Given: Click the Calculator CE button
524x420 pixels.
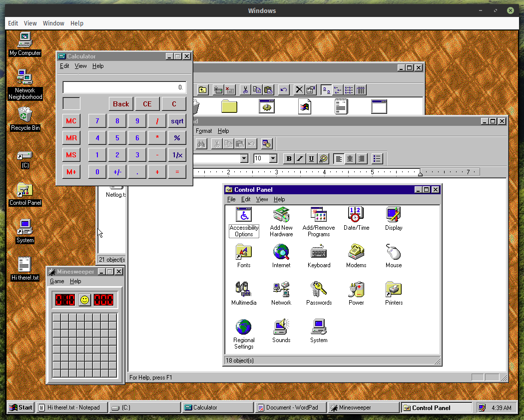Looking at the screenshot, I should coord(147,104).
